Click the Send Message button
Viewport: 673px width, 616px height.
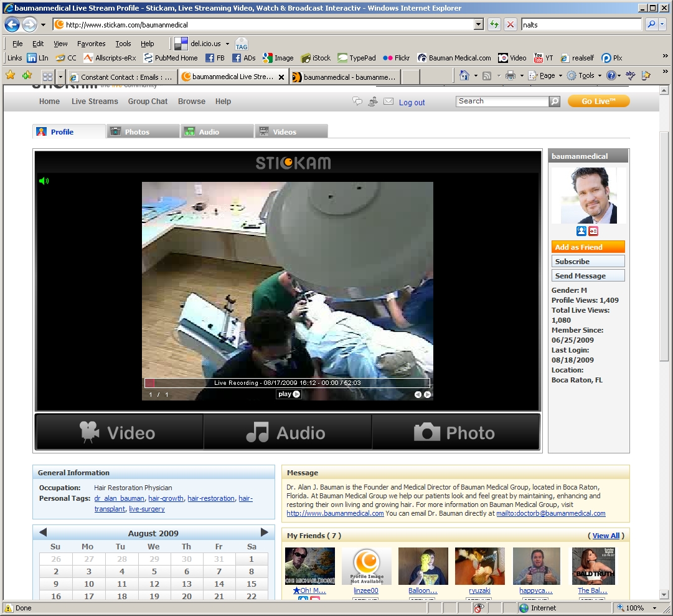[588, 275]
